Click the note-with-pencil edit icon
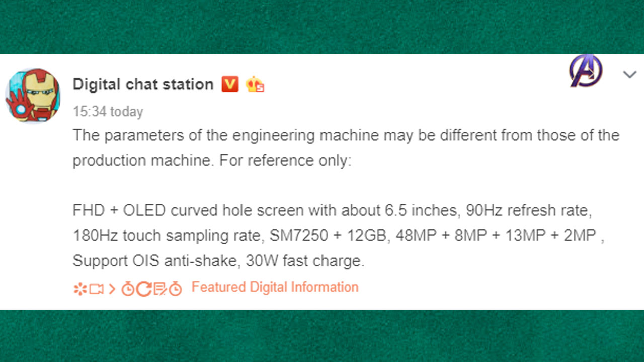The image size is (644, 362). (x=159, y=289)
